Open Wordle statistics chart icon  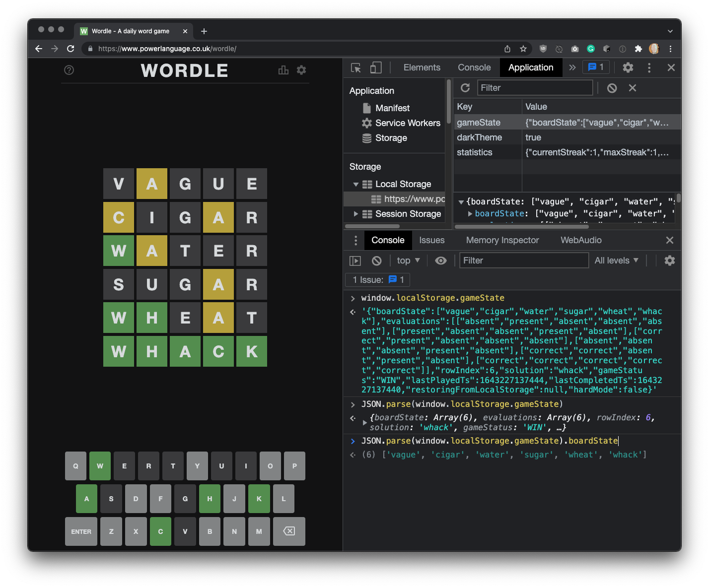[284, 70]
